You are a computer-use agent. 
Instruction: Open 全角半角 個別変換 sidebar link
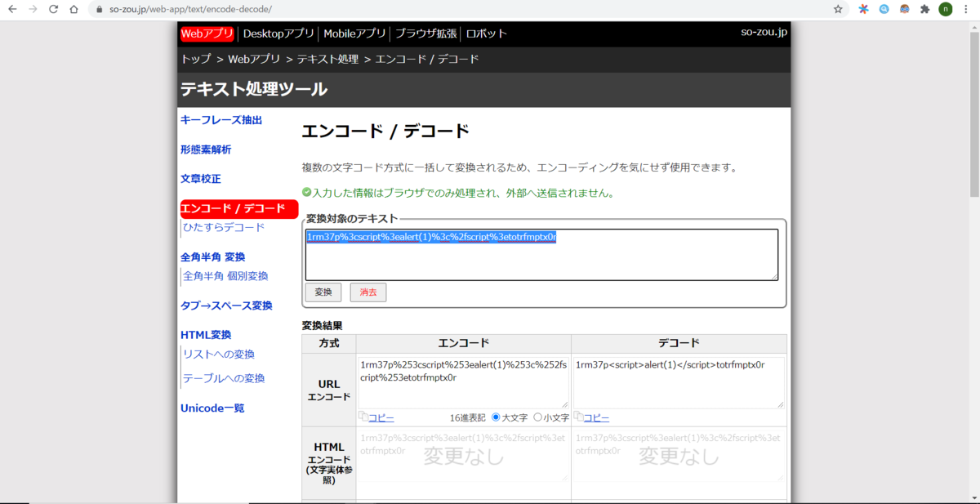[225, 276]
